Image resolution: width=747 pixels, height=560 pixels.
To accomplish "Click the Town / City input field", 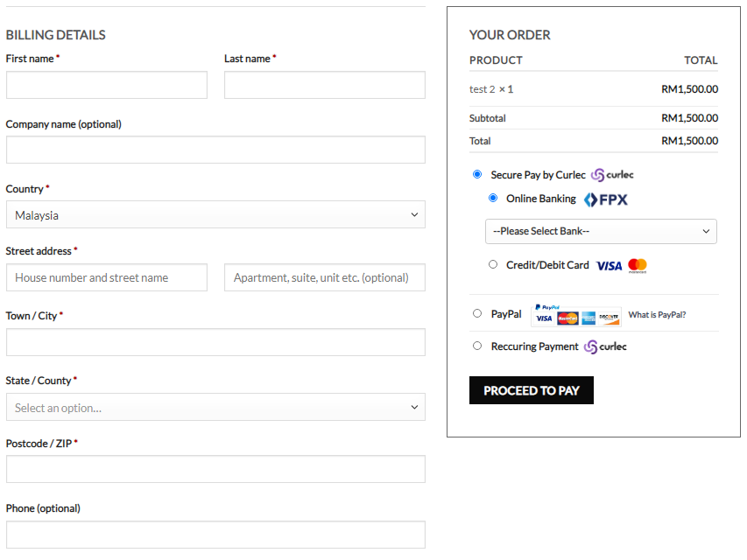I will point(215,342).
